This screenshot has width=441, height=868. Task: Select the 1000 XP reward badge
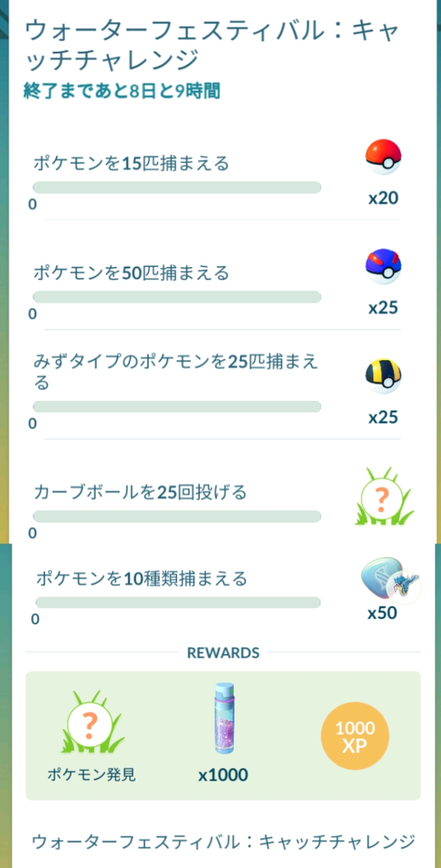point(355,735)
